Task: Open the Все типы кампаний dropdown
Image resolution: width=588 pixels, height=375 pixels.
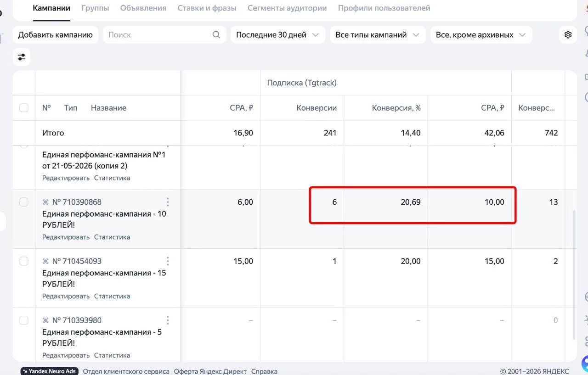Action: click(x=378, y=35)
